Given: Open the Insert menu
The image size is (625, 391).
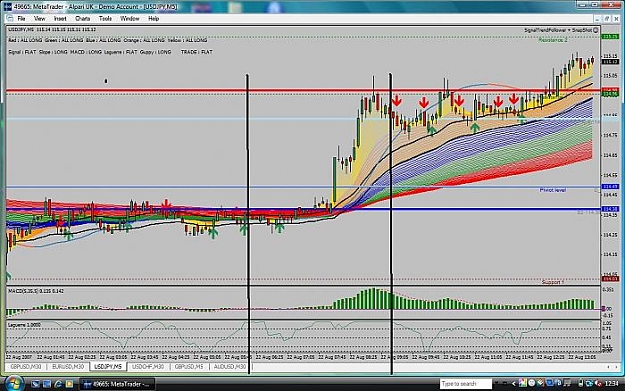Looking at the screenshot, I should [x=60, y=18].
